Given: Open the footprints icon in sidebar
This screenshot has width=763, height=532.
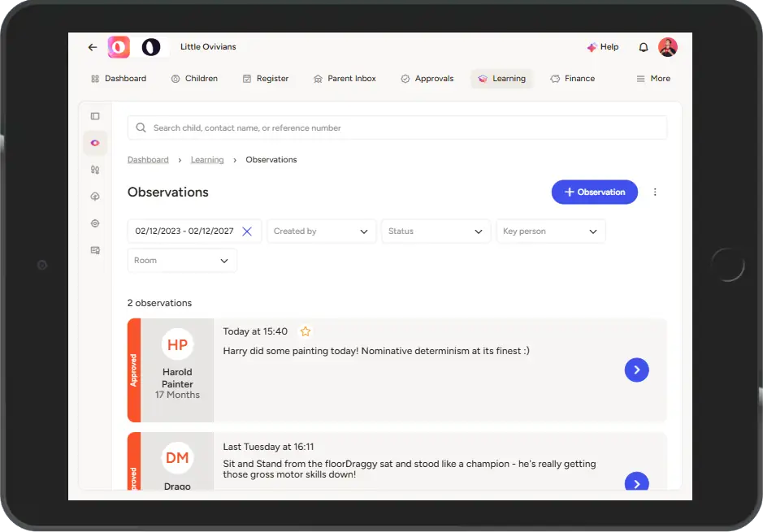Looking at the screenshot, I should point(95,170).
